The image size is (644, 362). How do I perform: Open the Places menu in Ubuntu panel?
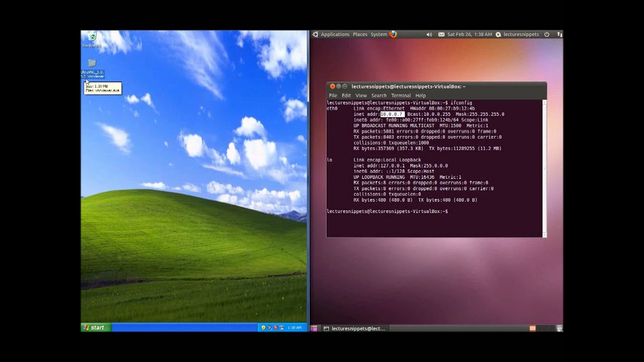click(360, 34)
